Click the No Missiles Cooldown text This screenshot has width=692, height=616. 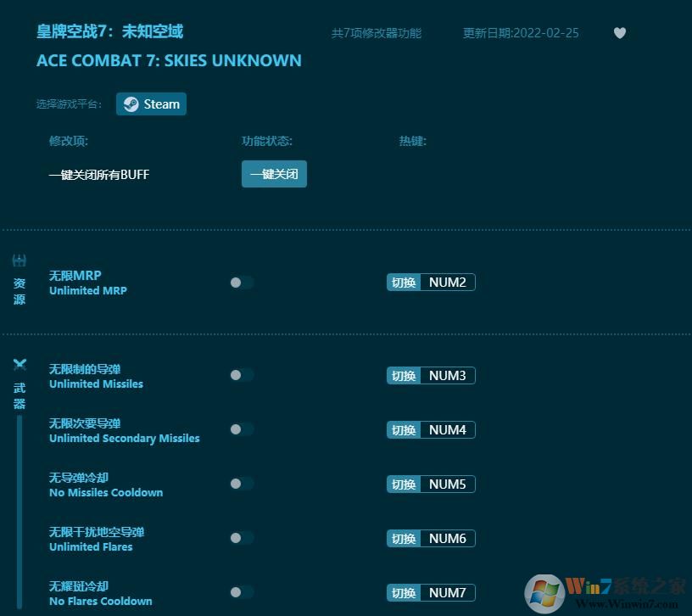point(106,492)
